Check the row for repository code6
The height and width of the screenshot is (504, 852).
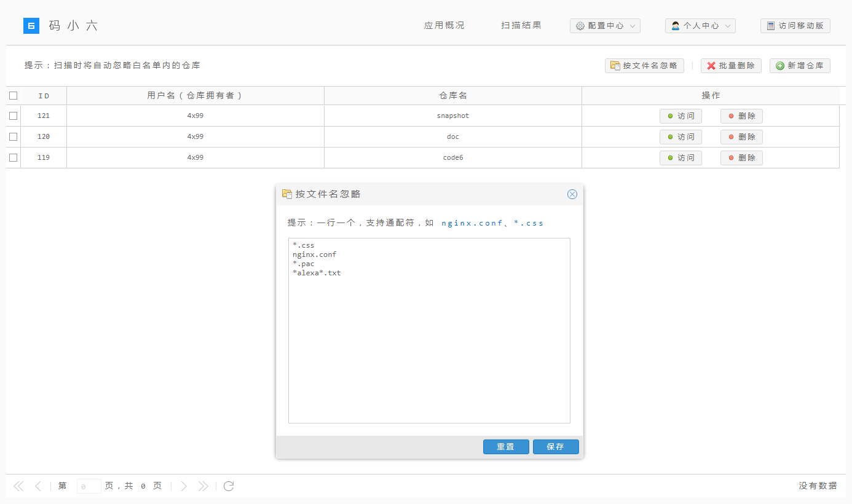coord(14,157)
